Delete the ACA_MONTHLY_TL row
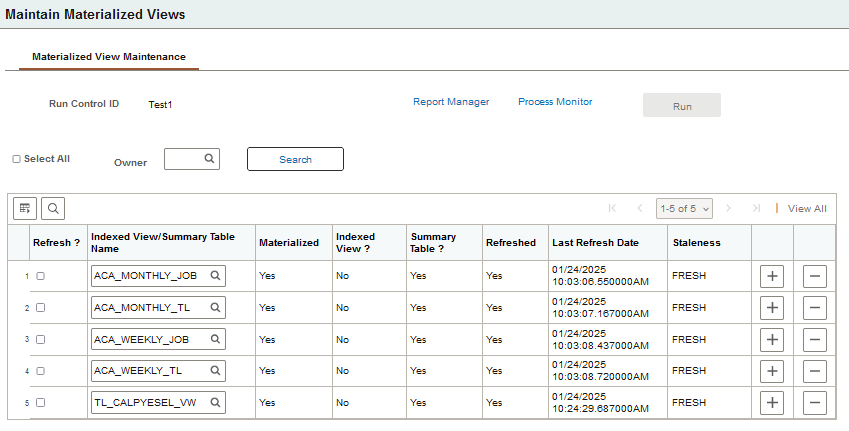Screen dimensions: 849x431 [815, 308]
